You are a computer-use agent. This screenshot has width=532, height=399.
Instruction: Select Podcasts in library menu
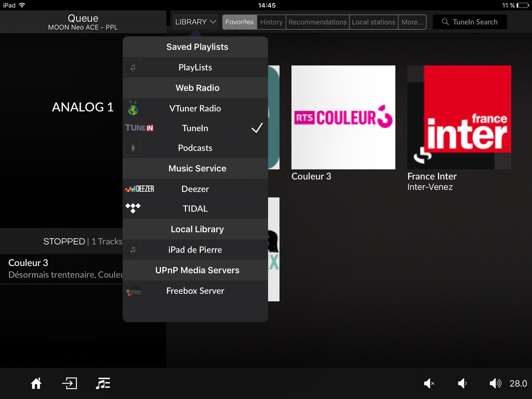pyautogui.click(x=195, y=148)
